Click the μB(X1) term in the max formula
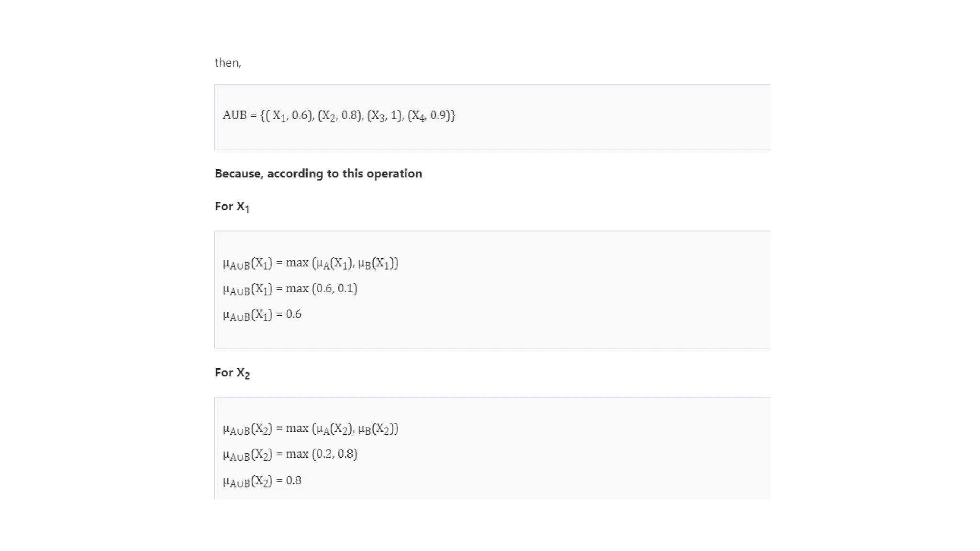 click(x=377, y=263)
